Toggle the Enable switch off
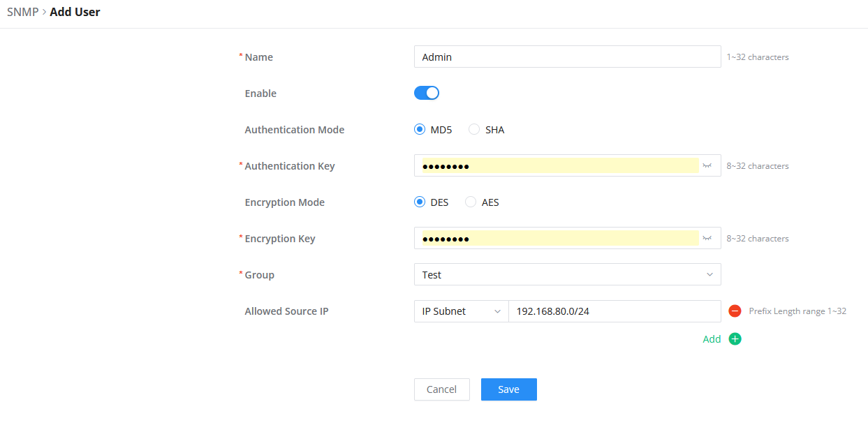This screenshot has height=439, width=868. (x=427, y=93)
